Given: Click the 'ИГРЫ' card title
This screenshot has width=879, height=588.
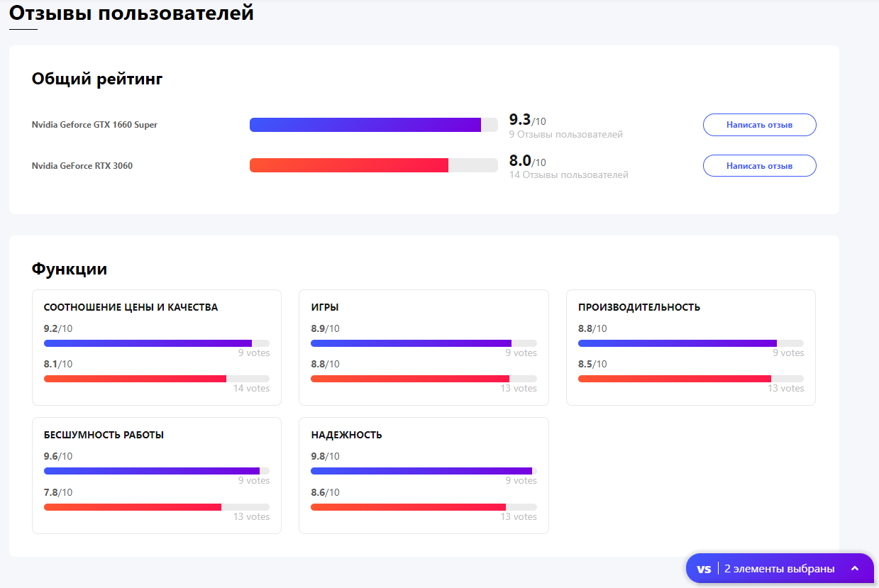Looking at the screenshot, I should 325,307.
